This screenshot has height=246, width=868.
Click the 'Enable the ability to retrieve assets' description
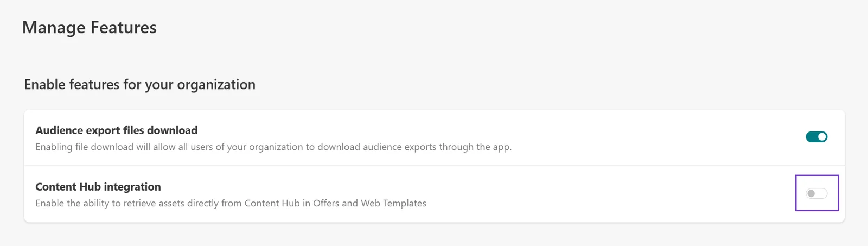(x=231, y=203)
